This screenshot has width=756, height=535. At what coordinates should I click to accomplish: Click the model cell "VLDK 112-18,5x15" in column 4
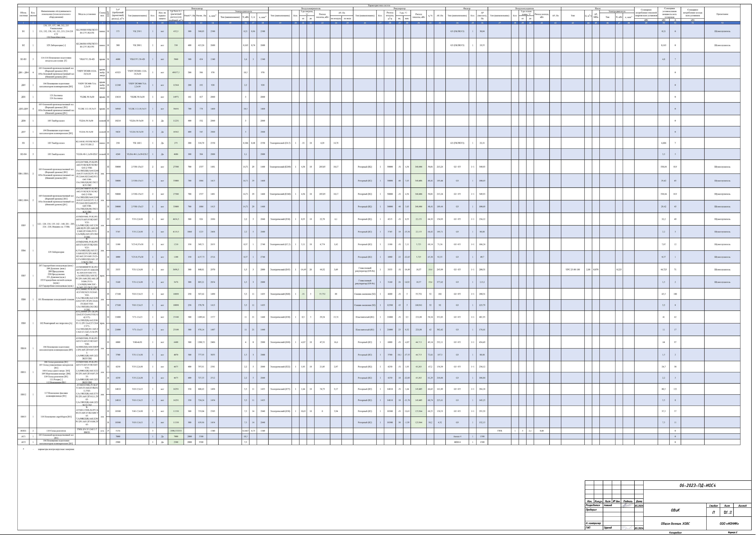click(87, 109)
